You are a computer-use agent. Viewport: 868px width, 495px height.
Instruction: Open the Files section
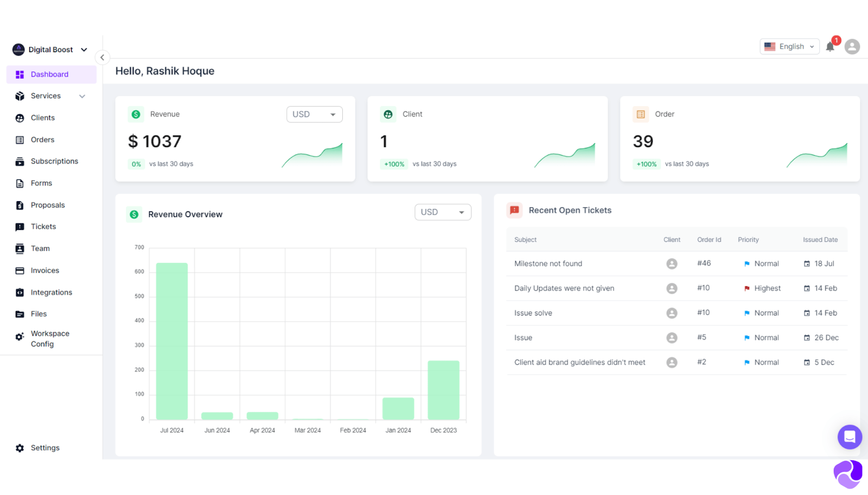(x=39, y=314)
